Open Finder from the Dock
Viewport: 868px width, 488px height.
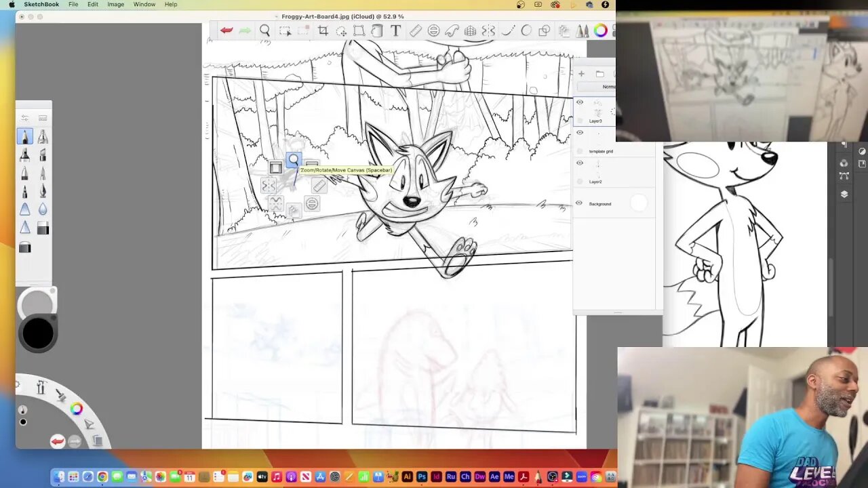click(x=59, y=477)
